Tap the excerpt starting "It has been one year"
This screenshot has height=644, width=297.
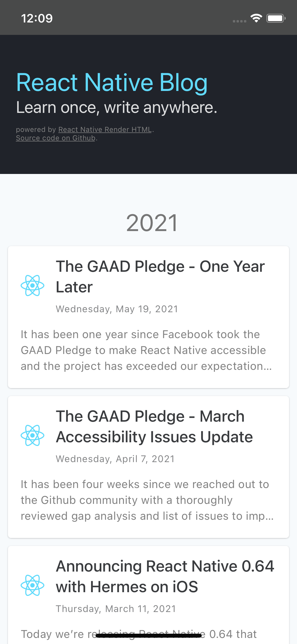[x=146, y=350]
